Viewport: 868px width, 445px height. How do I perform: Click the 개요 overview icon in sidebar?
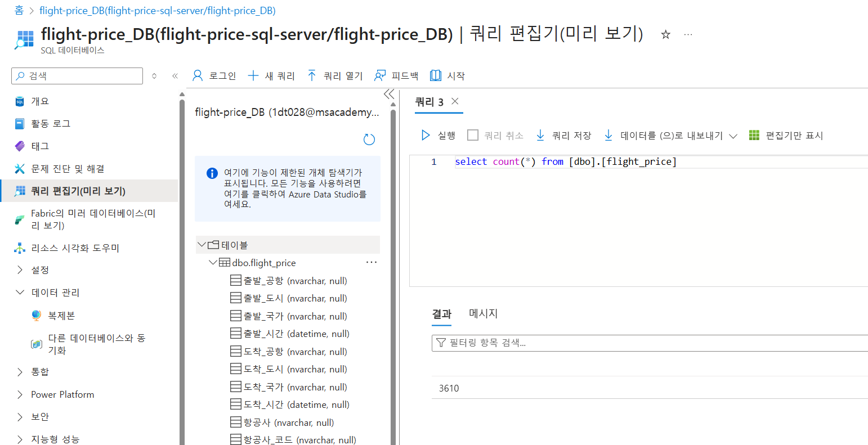pos(20,101)
